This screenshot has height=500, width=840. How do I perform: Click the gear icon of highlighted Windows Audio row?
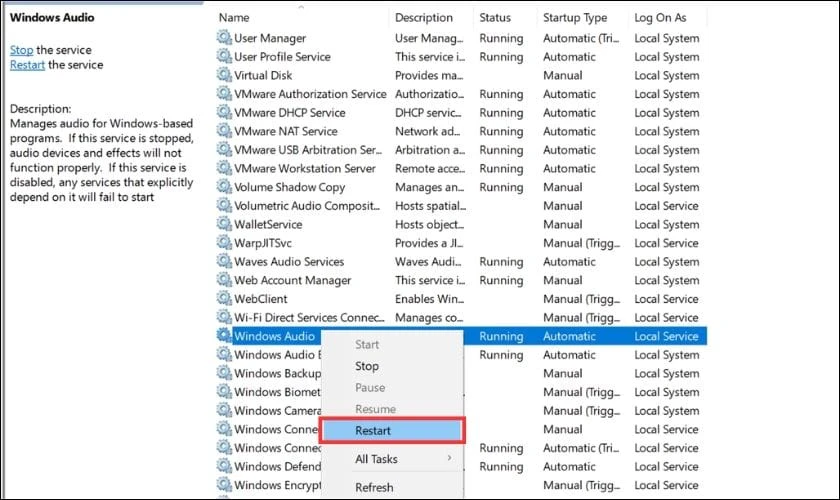224,335
